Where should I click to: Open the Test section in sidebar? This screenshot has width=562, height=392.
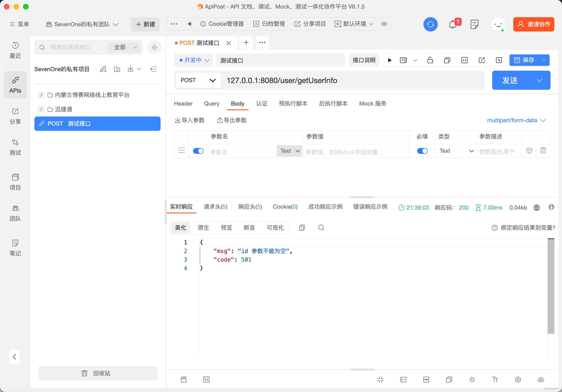tap(15, 147)
